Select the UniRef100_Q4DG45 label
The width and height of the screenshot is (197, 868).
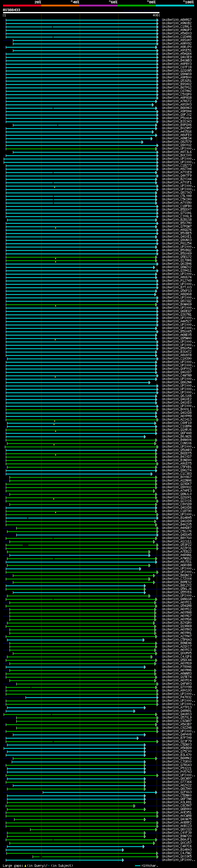pyautogui.click(x=177, y=535)
